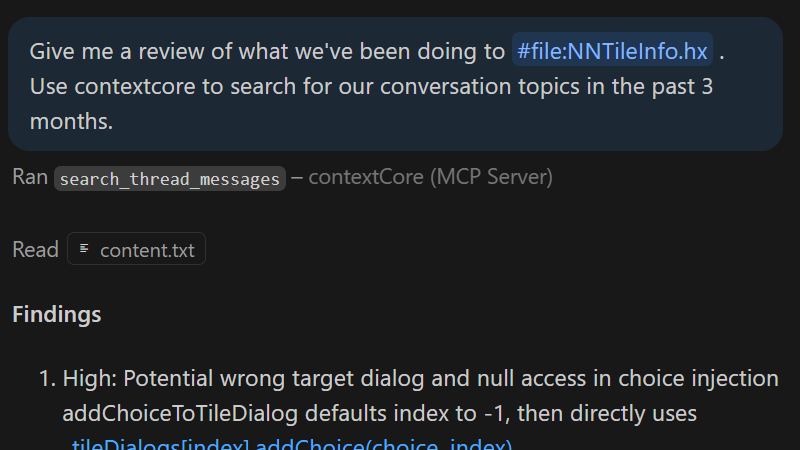Click the list number '1.' marker

coord(46,379)
